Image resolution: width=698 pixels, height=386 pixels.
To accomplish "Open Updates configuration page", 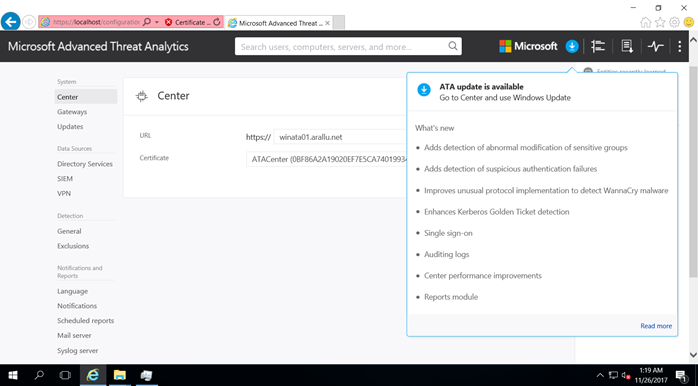I will [x=70, y=126].
